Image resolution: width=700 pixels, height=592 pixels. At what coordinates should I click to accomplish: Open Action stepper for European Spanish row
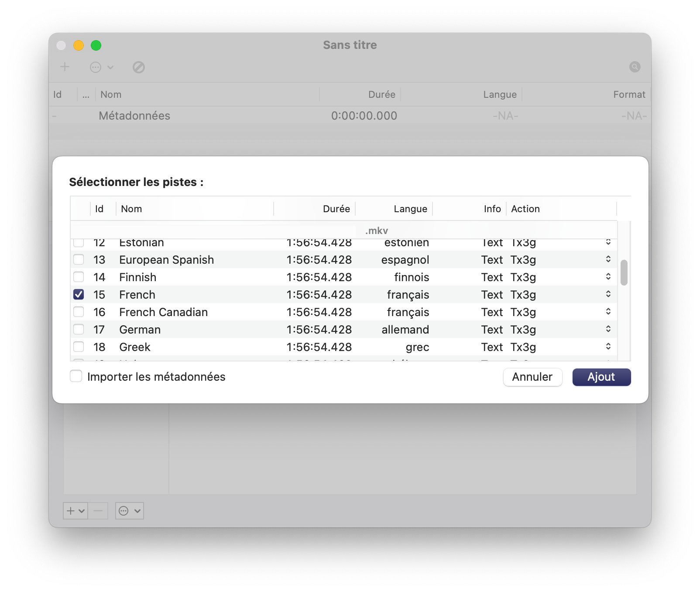[x=608, y=259]
